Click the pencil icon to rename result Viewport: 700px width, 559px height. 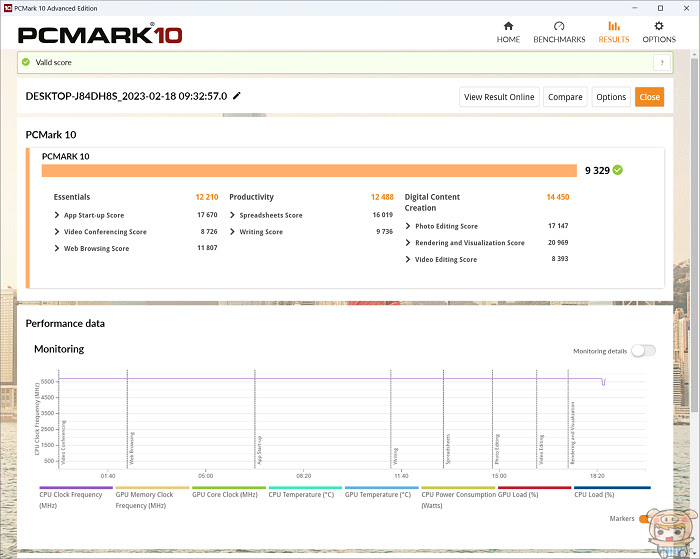click(x=237, y=96)
